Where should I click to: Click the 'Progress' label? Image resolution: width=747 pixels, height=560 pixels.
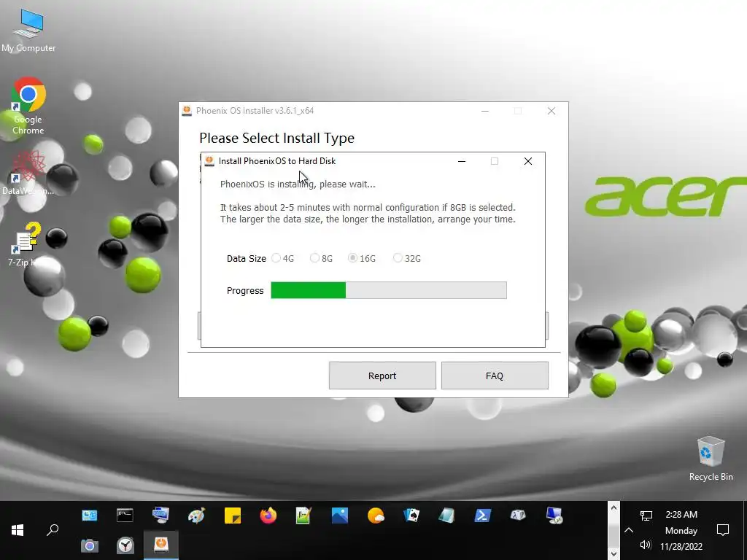tap(245, 290)
